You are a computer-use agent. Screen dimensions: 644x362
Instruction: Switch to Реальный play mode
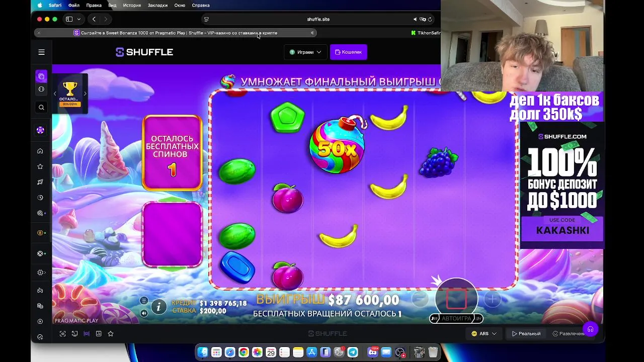(x=526, y=334)
